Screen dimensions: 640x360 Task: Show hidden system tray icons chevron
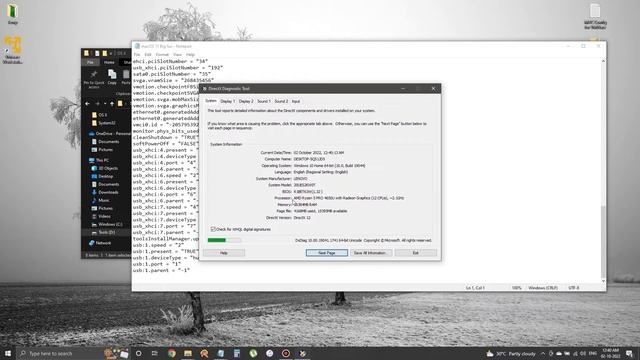[543, 353]
